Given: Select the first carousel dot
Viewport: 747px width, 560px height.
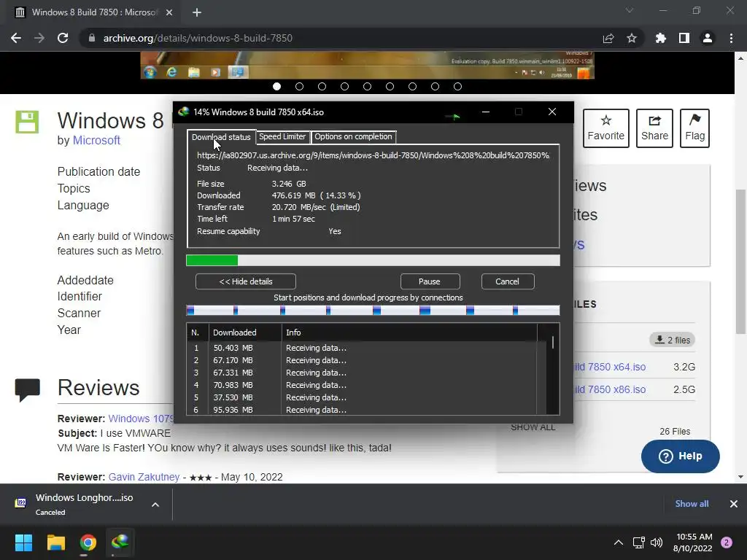Looking at the screenshot, I should pyautogui.click(x=276, y=87).
